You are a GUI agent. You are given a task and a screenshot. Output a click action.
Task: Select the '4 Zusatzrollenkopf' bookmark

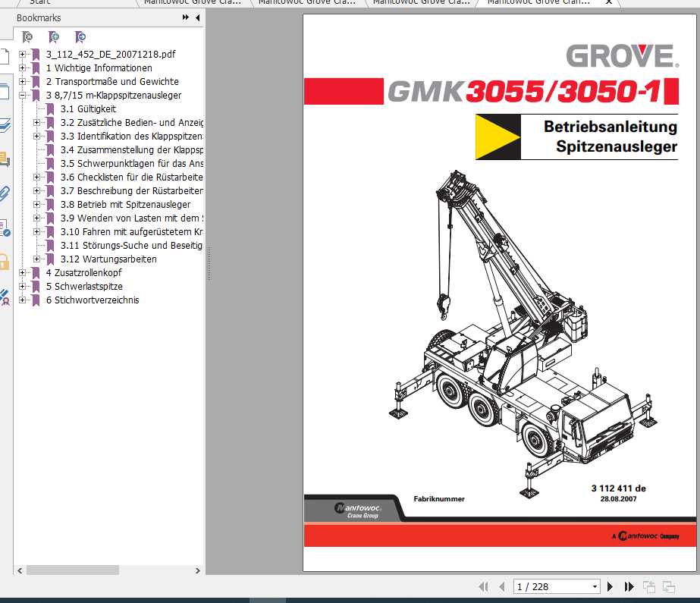pos(83,272)
